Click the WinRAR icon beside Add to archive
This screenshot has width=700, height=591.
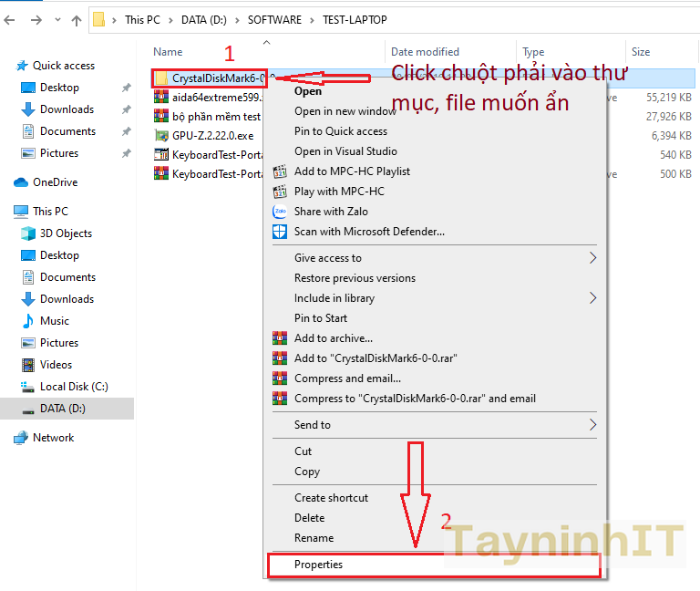[x=280, y=338]
